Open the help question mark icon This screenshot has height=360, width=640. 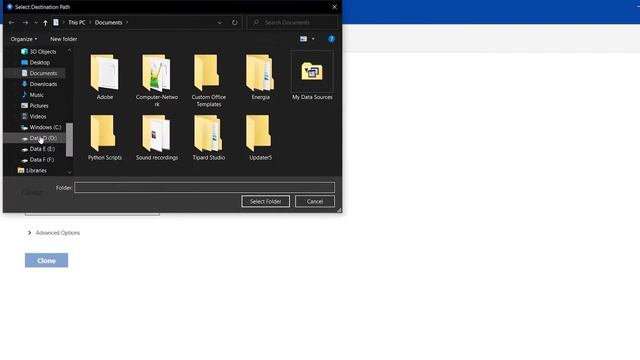331,39
